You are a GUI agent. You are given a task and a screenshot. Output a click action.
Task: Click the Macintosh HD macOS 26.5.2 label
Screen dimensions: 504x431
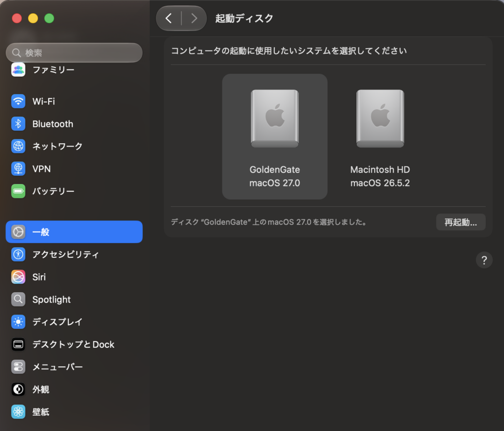click(380, 176)
